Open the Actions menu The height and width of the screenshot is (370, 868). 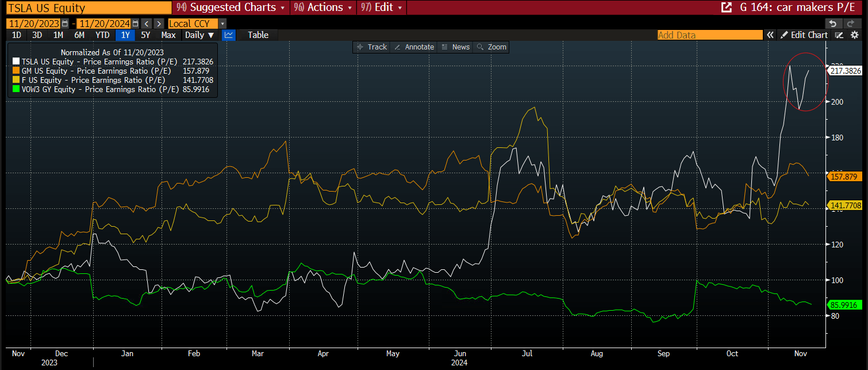(323, 7)
